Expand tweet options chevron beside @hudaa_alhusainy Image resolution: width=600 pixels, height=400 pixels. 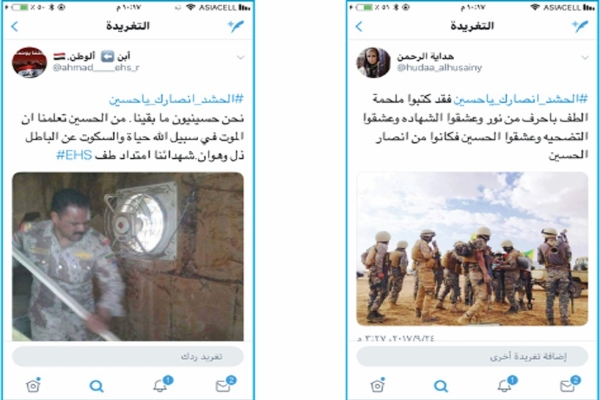pos(585,58)
